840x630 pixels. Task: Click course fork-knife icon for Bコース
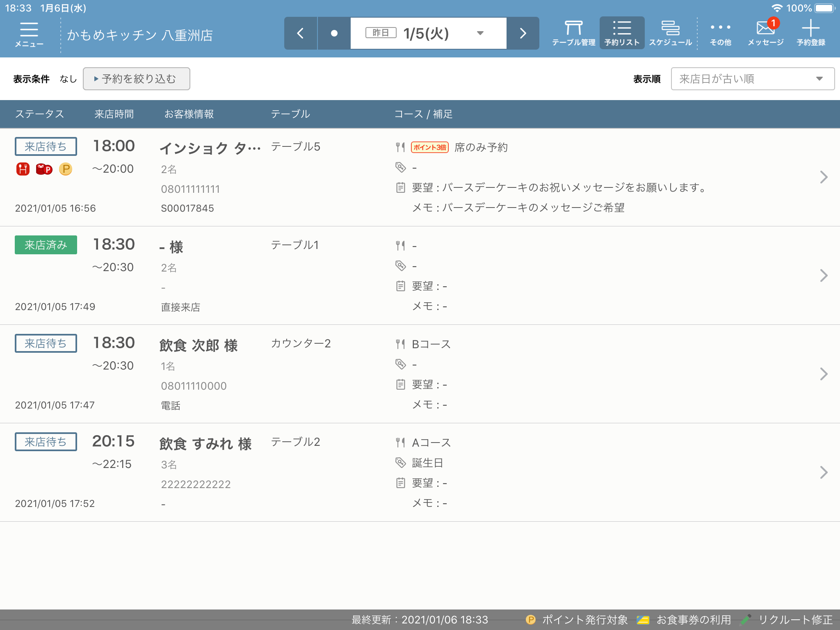pyautogui.click(x=401, y=344)
